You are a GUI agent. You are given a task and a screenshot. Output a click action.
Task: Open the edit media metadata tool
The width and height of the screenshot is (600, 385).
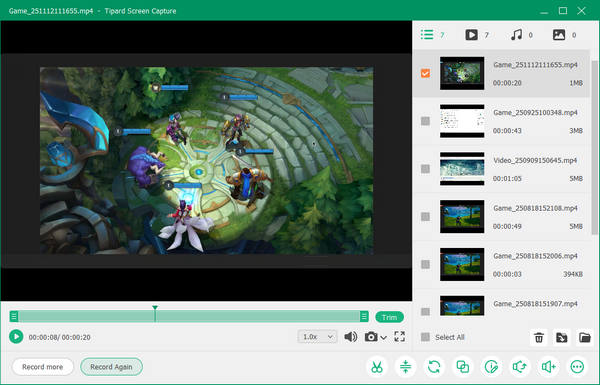tap(491, 367)
